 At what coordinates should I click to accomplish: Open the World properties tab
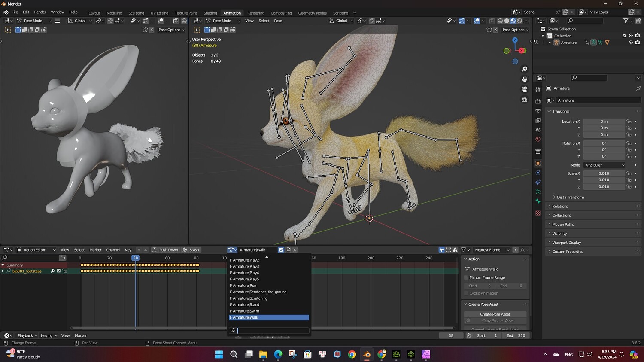(x=538, y=139)
